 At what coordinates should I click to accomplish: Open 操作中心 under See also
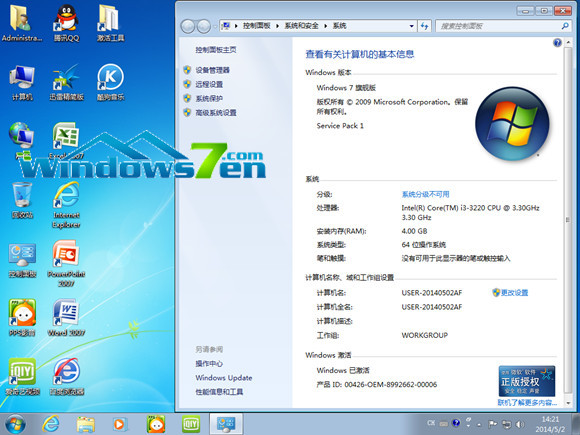click(x=209, y=364)
